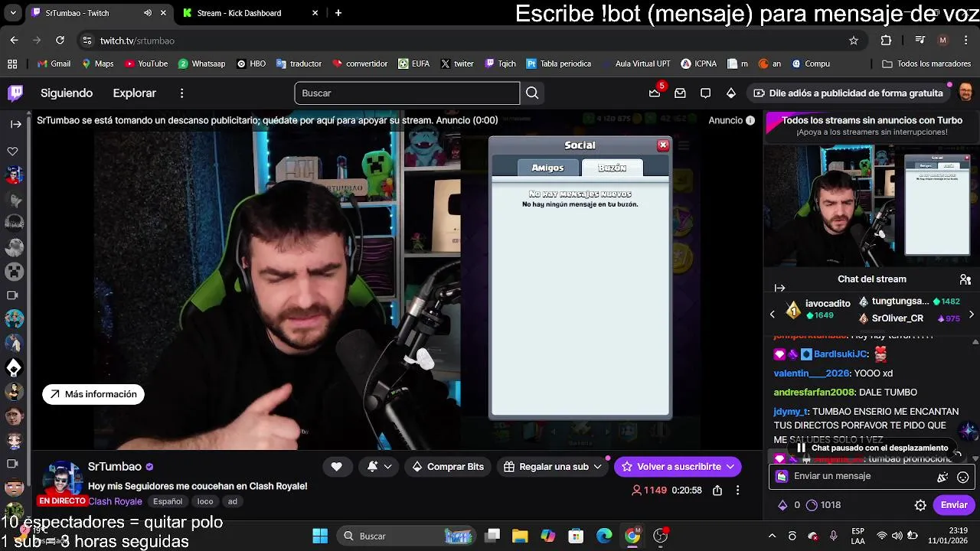Screen dimensions: 980x551
Task: Close the SrTumbao - Twitch browser tab
Action: pyautogui.click(x=163, y=13)
